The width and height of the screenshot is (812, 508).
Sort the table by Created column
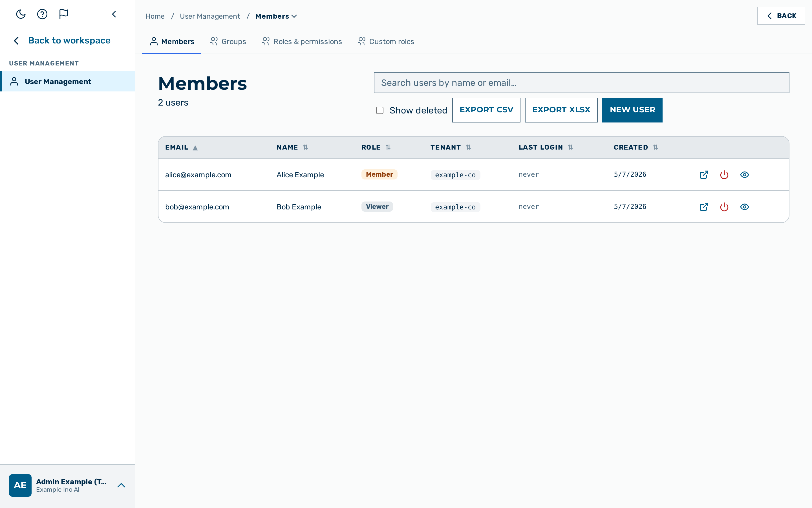coord(636,147)
